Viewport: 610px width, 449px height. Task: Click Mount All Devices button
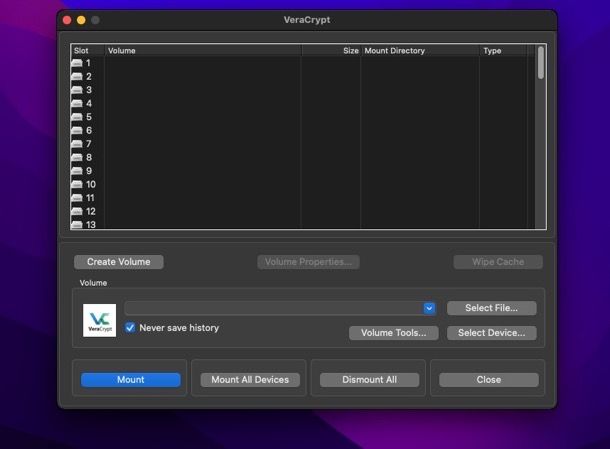click(250, 380)
